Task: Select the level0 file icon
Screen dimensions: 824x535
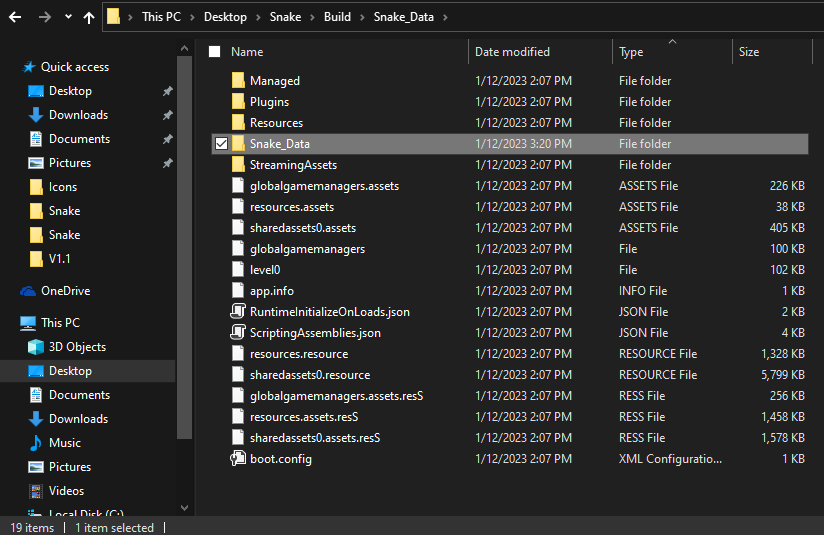Action: [238, 270]
